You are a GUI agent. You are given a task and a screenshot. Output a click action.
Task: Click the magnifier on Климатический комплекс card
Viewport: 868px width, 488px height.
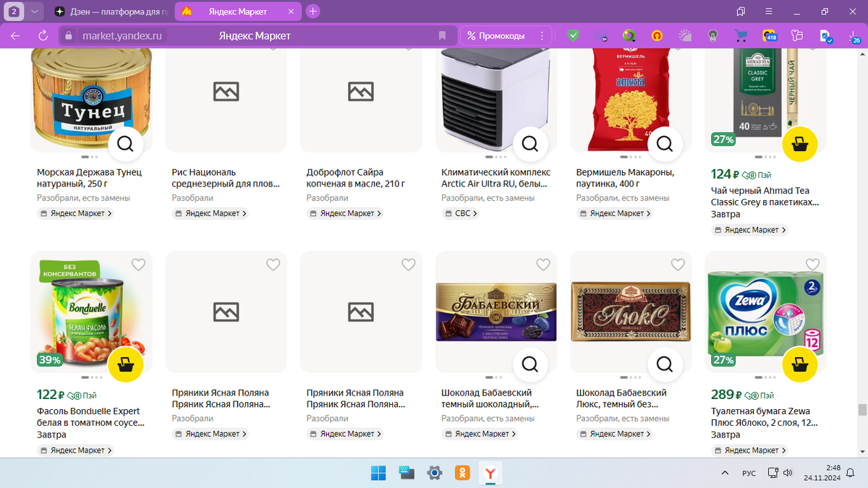[x=530, y=144]
